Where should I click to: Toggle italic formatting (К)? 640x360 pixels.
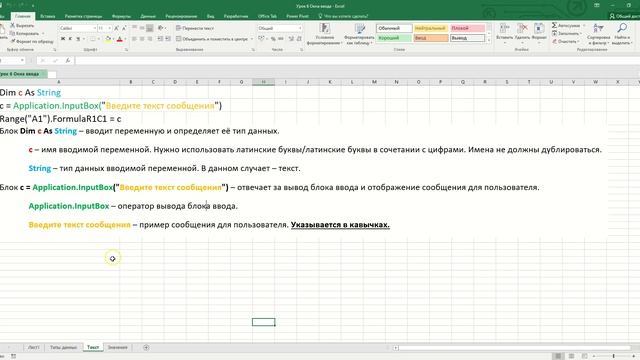click(x=70, y=39)
